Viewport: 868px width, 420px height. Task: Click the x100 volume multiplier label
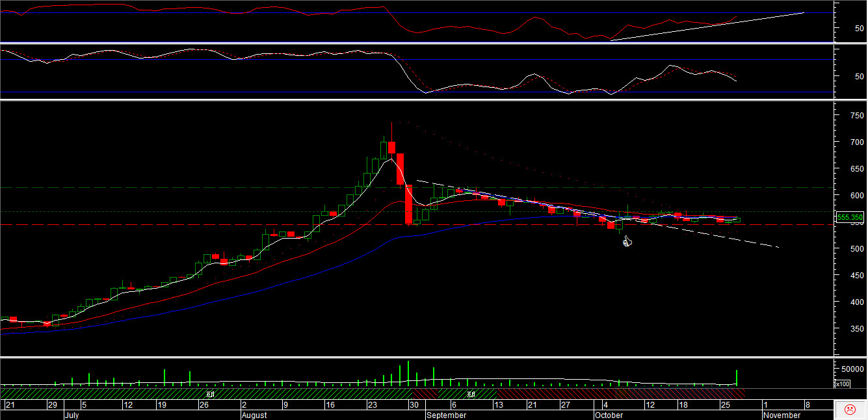[841, 384]
